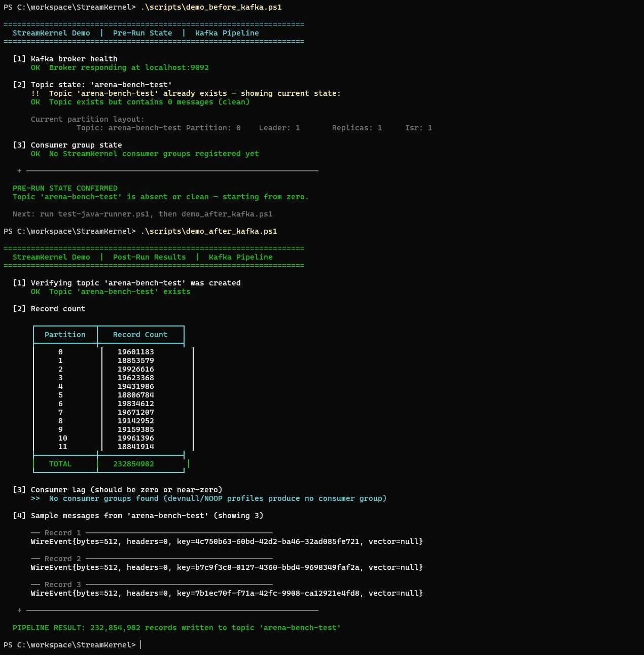Click the WireEvent line with key=4c750b63

point(227,541)
